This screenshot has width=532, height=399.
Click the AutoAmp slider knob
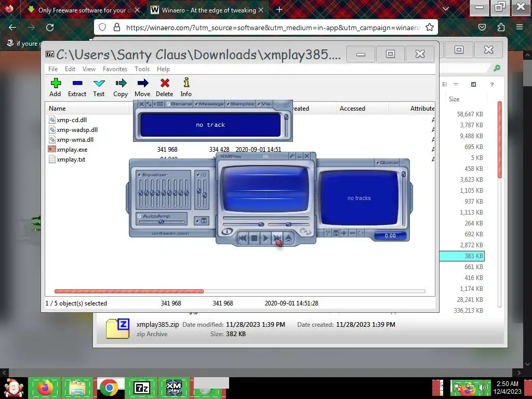pyautogui.click(x=161, y=222)
